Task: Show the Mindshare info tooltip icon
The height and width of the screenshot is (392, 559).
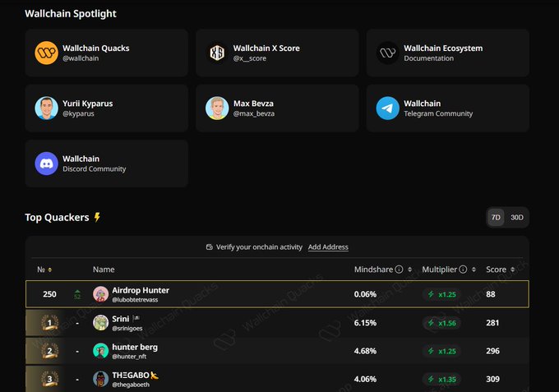Action: coord(400,270)
